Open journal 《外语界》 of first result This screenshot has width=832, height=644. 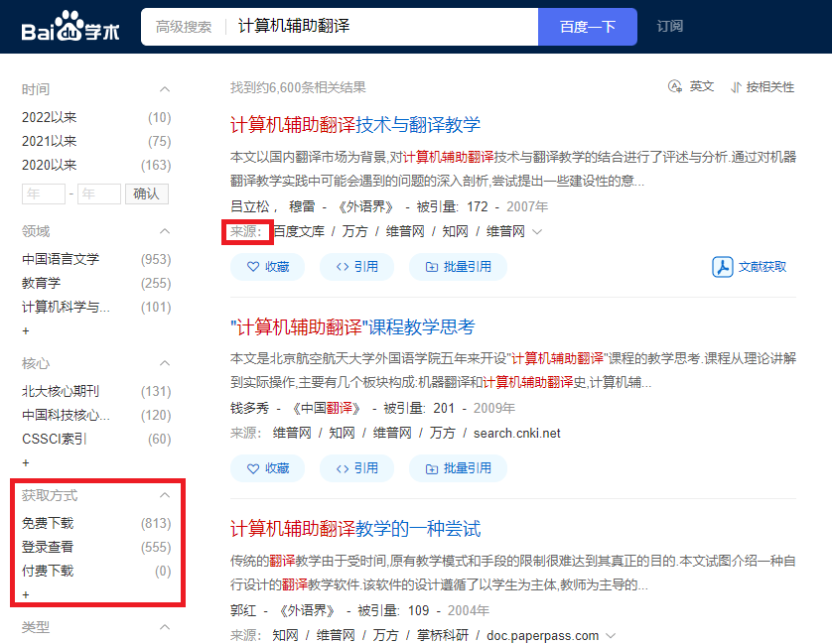(x=365, y=206)
